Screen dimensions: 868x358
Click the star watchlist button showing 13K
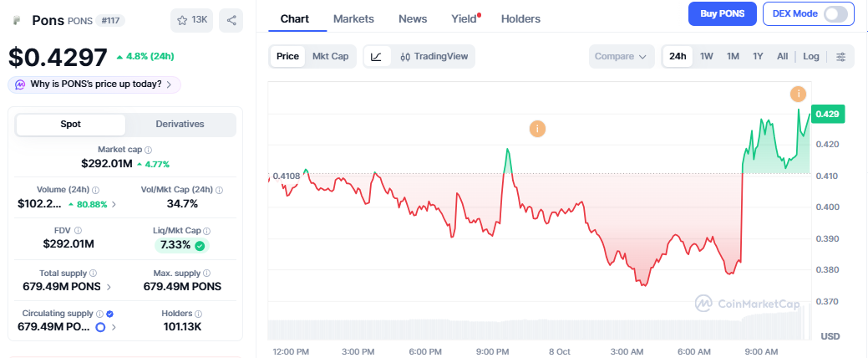point(191,21)
